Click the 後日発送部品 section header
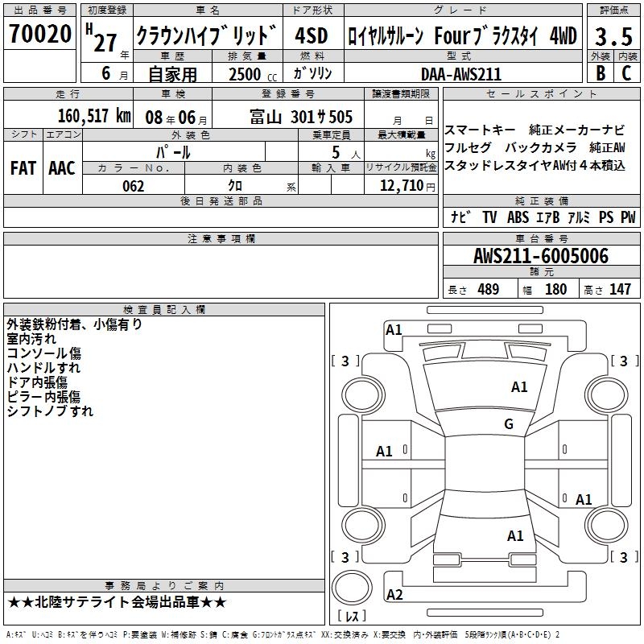Image resolution: width=644 pixels, height=644 pixels. [221, 200]
